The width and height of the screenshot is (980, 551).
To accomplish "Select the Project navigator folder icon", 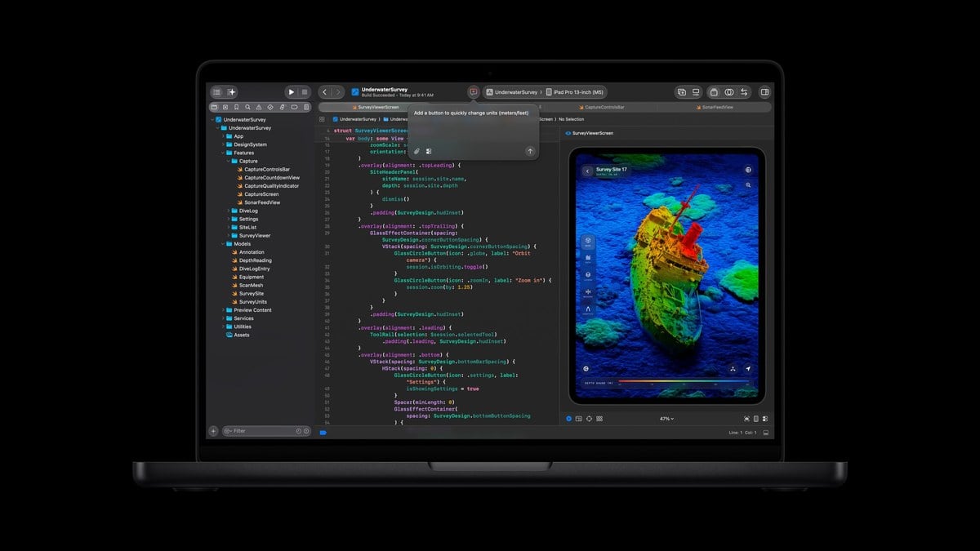I will pyautogui.click(x=214, y=107).
